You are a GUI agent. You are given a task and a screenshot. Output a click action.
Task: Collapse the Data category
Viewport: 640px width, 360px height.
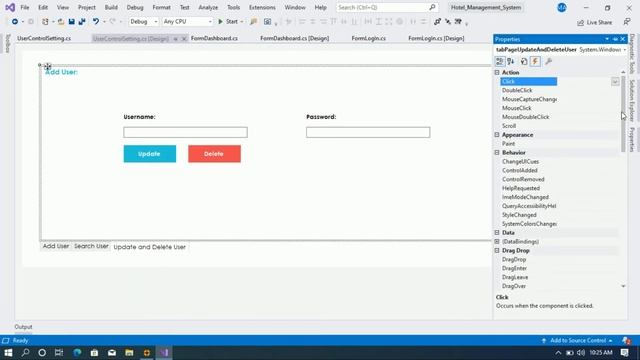pyautogui.click(x=497, y=233)
